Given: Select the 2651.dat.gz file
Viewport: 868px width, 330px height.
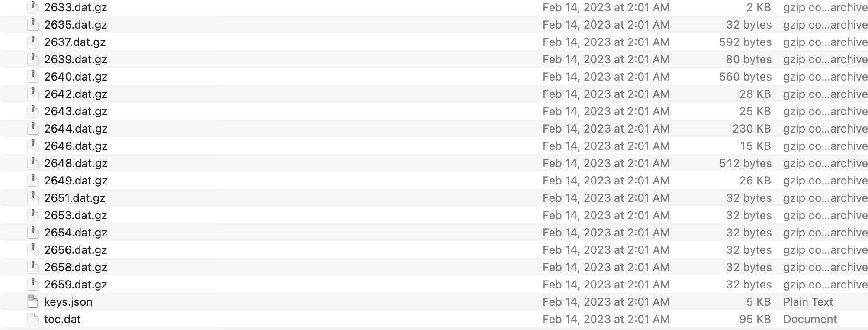Looking at the screenshot, I should coord(75,198).
